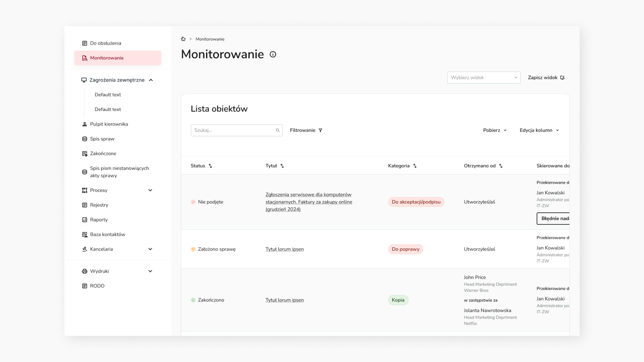The image size is (644, 362).
Task: Open the Wybierz widok dropdown
Action: click(483, 78)
